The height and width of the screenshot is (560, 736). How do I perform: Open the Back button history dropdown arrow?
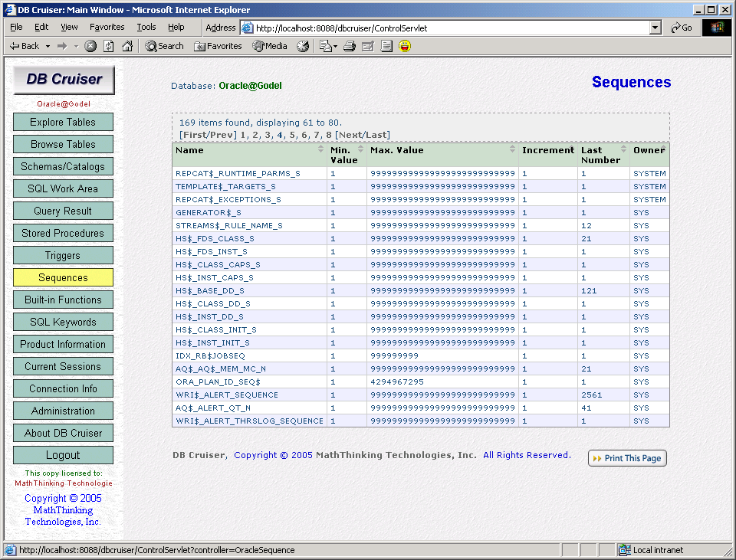tap(48, 46)
